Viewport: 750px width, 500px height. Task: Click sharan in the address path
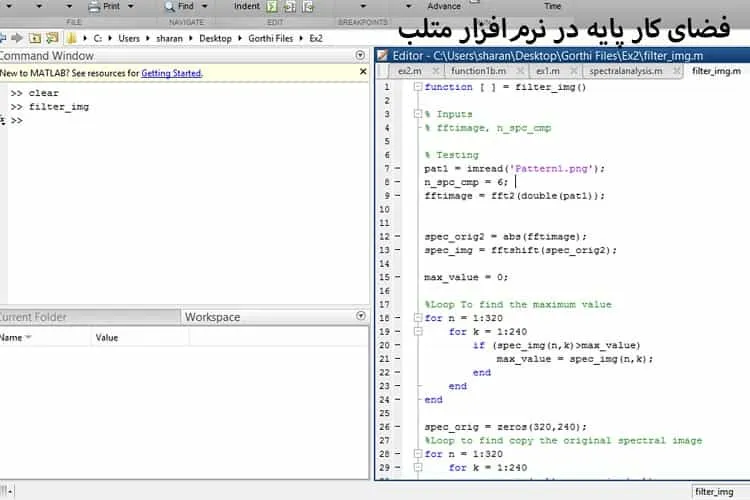tap(169, 38)
